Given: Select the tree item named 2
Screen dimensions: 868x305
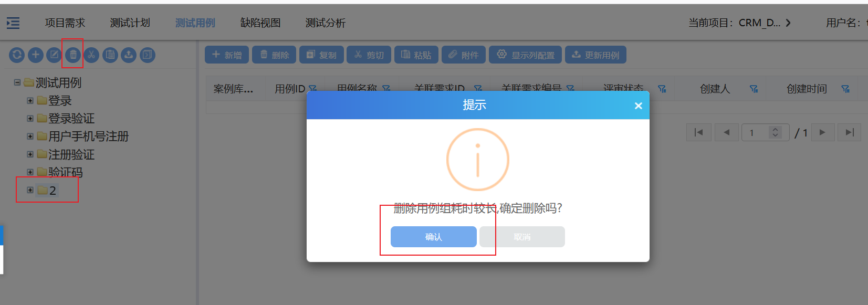Looking at the screenshot, I should (x=53, y=190).
